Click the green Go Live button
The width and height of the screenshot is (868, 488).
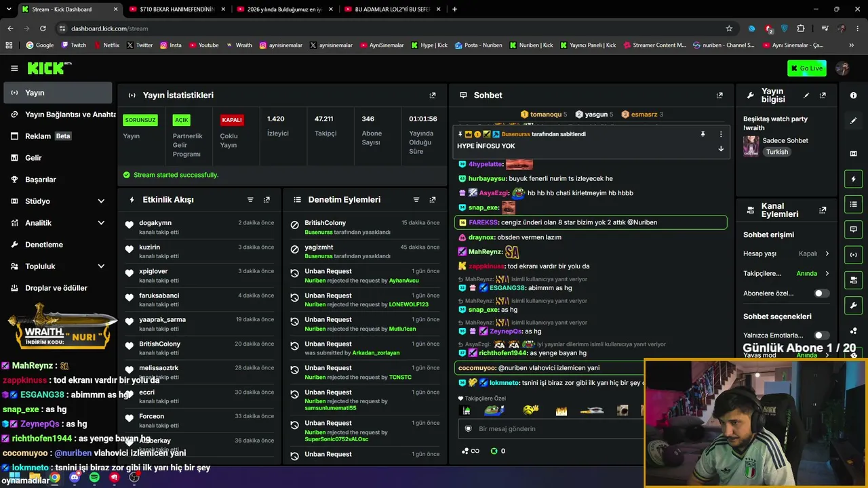(807, 68)
